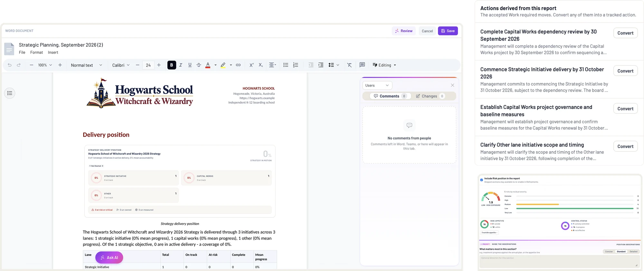Cancel document editing
Viewport: 644px width, 271px height.
(x=427, y=31)
